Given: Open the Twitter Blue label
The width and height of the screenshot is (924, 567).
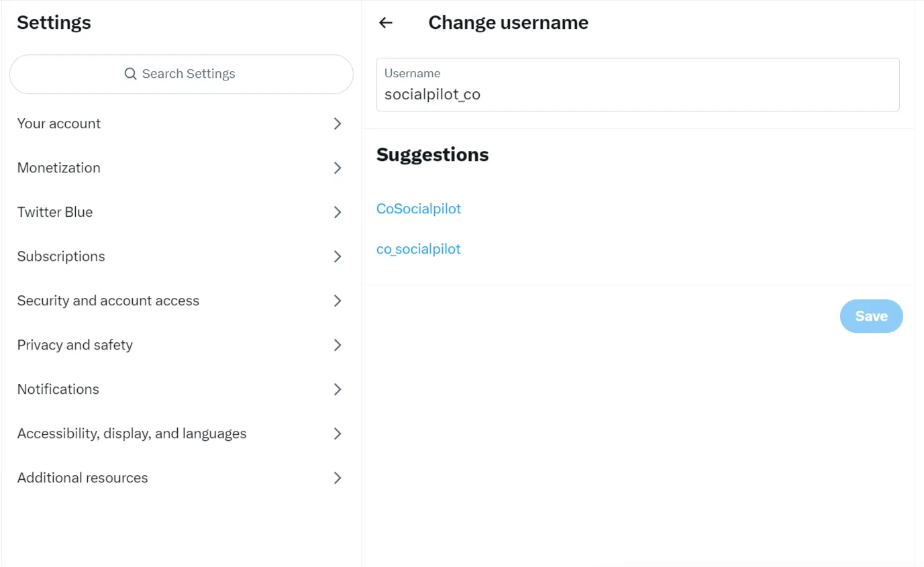Looking at the screenshot, I should pyautogui.click(x=55, y=212).
